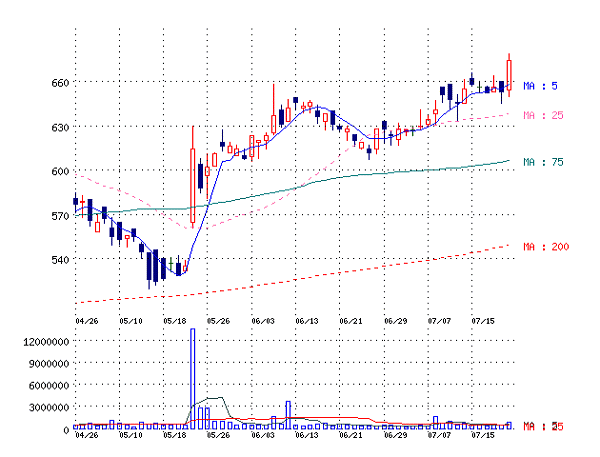600x457 pixels.
Task: Click the overlapping MA label beside the volume chart
Action: pos(543,426)
